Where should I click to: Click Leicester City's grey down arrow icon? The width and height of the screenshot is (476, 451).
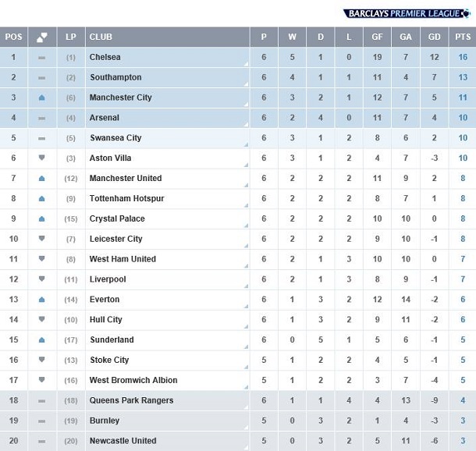point(42,238)
